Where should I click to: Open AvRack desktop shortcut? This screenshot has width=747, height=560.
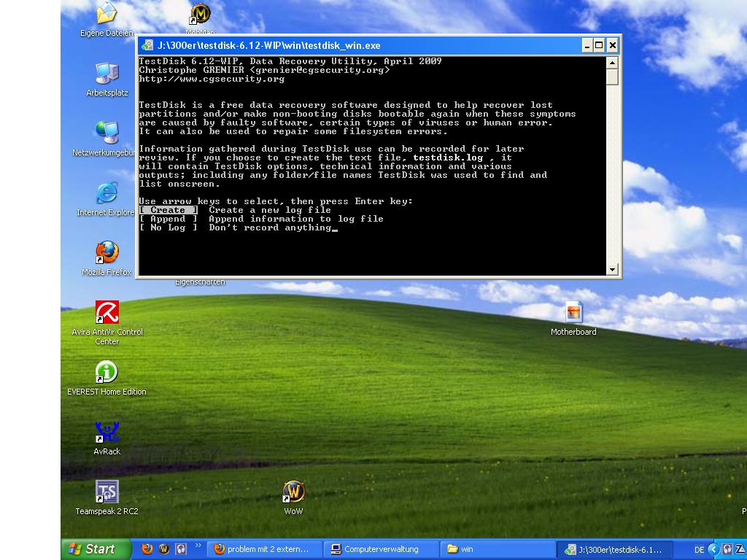pyautogui.click(x=107, y=438)
